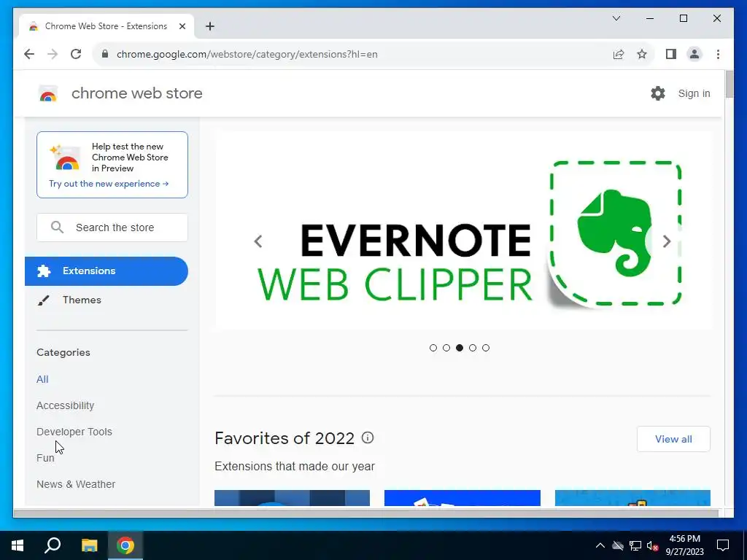Image resolution: width=747 pixels, height=560 pixels.
Task: Click the View all button
Action: tap(673, 439)
